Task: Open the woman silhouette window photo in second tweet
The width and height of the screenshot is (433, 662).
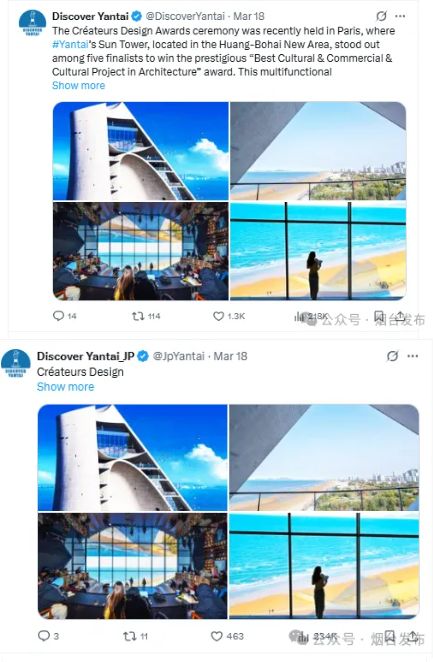Action: pos(324,566)
